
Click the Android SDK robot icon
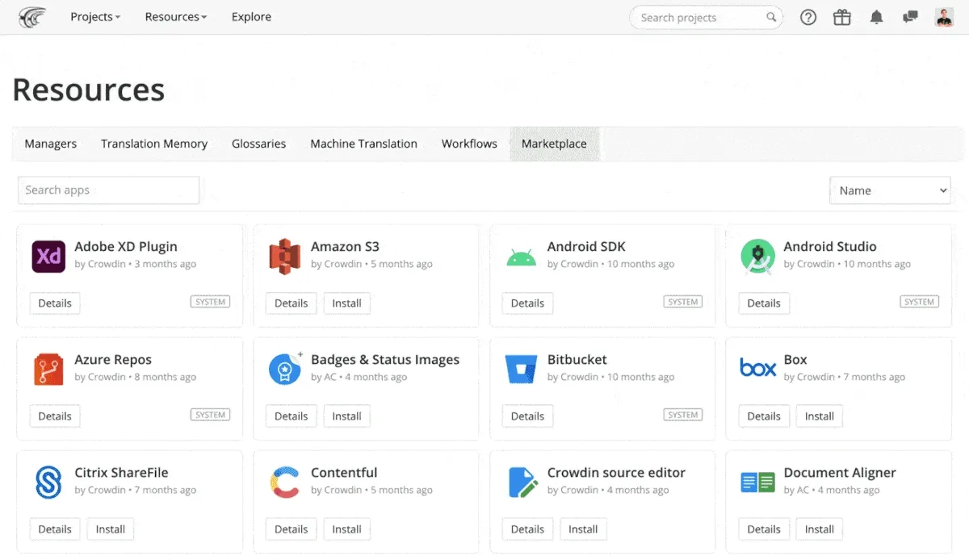[x=521, y=257]
